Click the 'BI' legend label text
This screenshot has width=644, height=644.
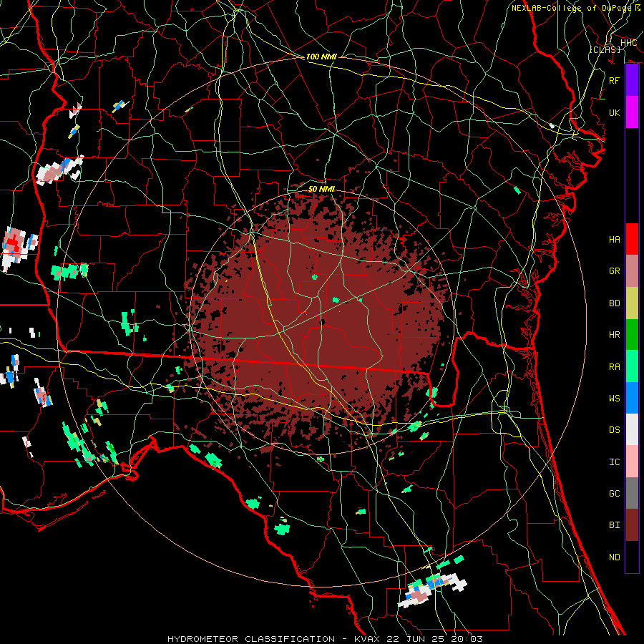[x=614, y=525]
